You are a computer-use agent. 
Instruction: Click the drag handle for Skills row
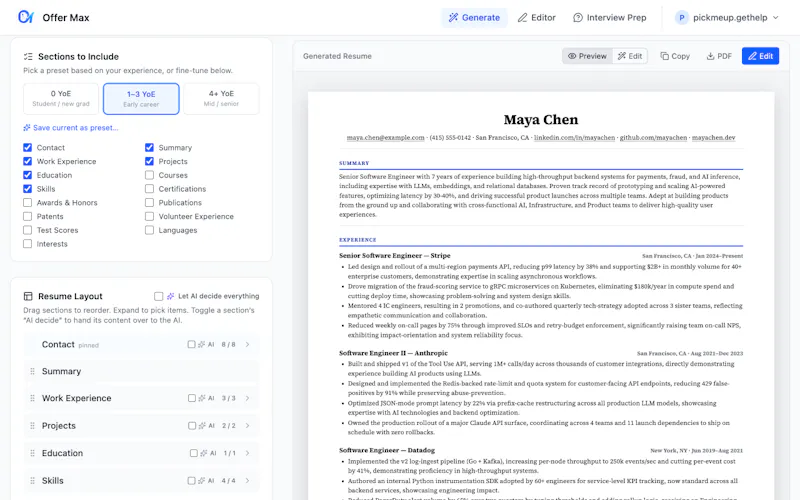click(32, 481)
